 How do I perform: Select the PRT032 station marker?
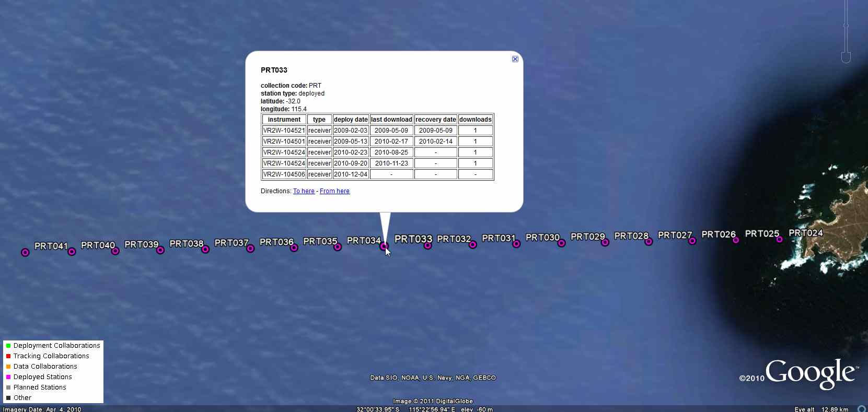point(428,245)
